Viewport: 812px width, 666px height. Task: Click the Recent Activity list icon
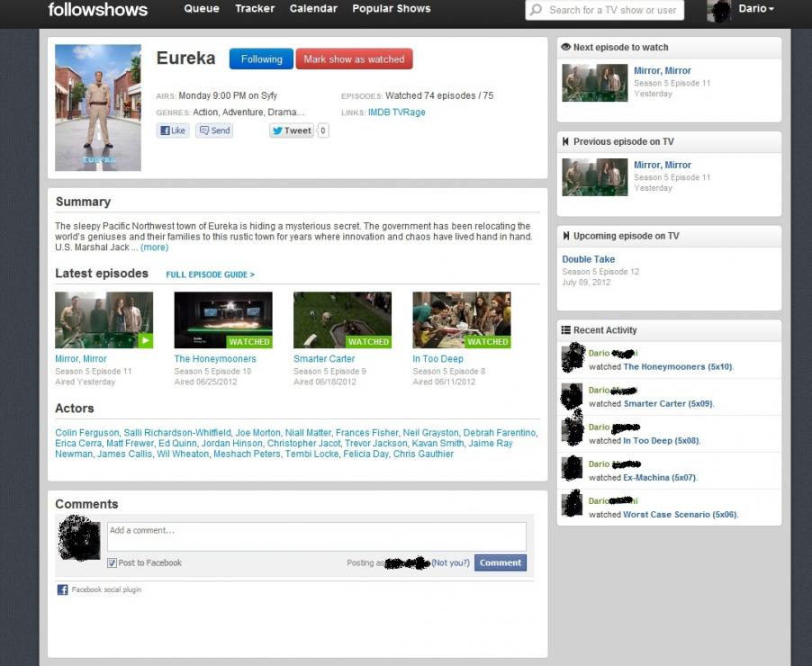click(x=566, y=330)
